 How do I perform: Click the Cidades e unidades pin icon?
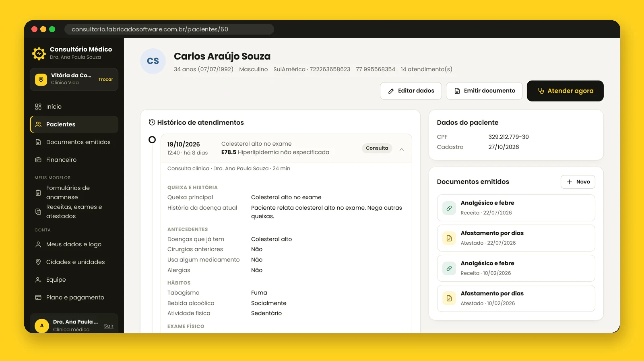click(38, 262)
